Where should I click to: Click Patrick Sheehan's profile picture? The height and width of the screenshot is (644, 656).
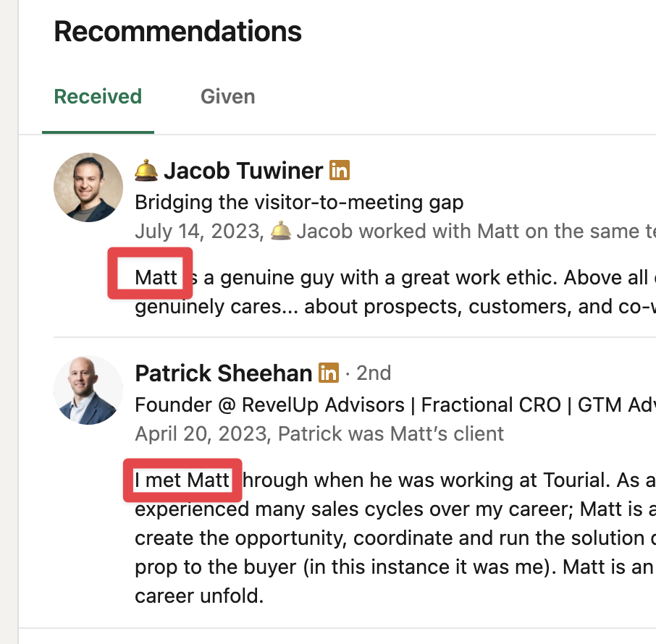click(88, 390)
